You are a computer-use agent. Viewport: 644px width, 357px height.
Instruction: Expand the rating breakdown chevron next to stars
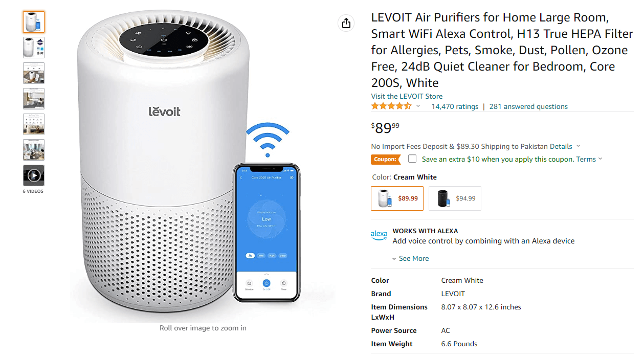click(418, 106)
